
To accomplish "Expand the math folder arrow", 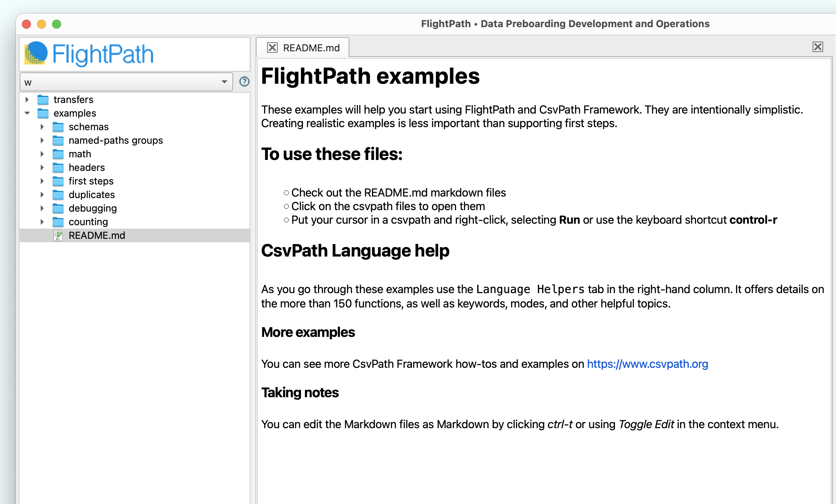I will [42, 154].
